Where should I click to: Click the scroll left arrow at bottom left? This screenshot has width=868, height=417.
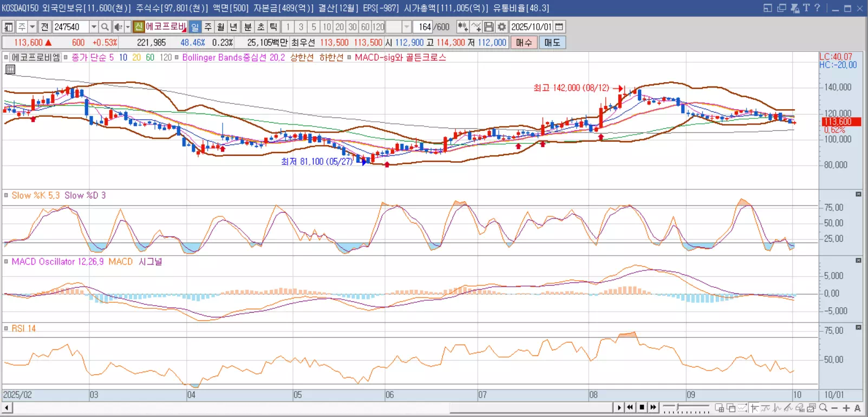[7, 407]
